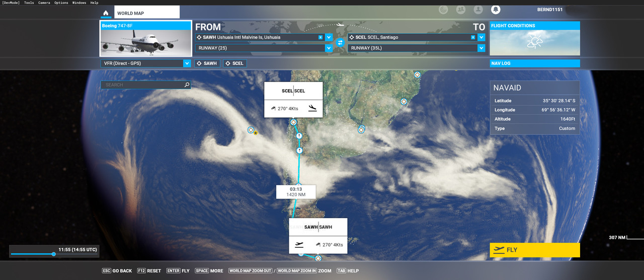
Task: Select the SAWH departure marker at route start
Action: [x=318, y=258]
